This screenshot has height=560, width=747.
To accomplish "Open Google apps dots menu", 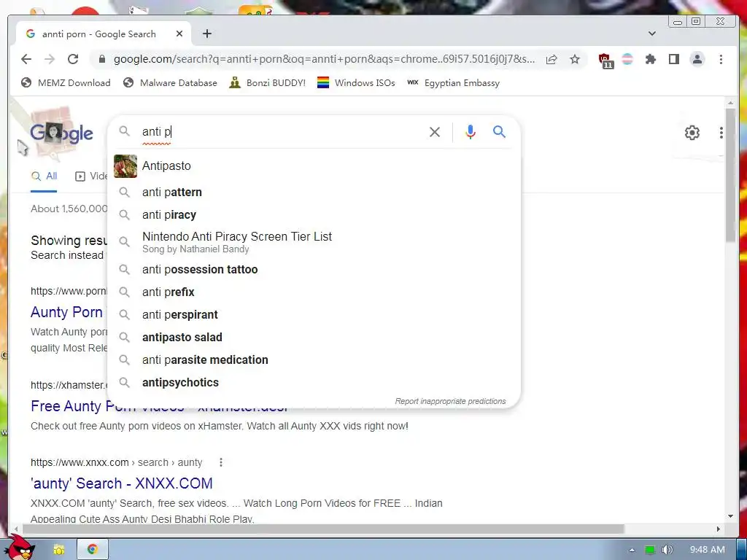I will tap(721, 133).
